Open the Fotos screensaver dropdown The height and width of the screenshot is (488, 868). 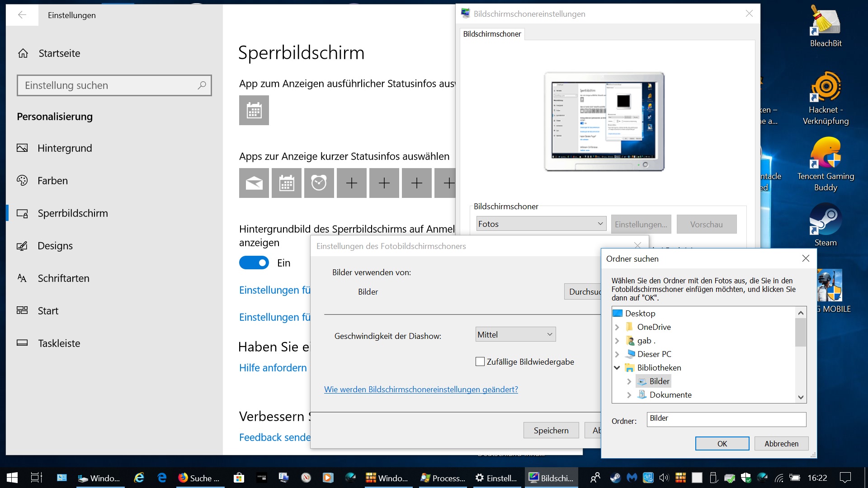(x=541, y=224)
